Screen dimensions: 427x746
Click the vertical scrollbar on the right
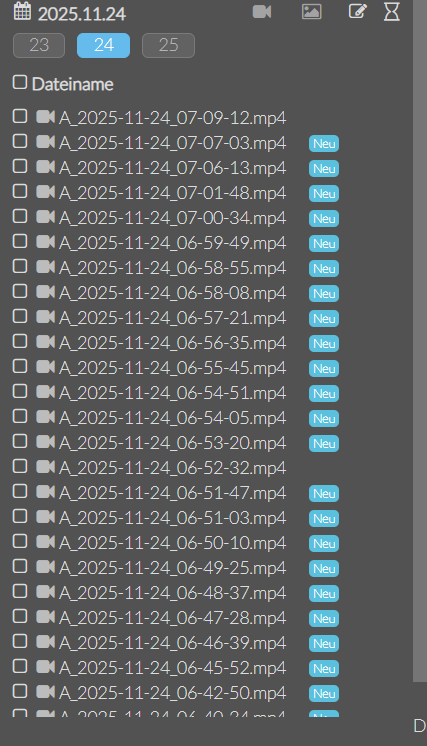[420, 340]
